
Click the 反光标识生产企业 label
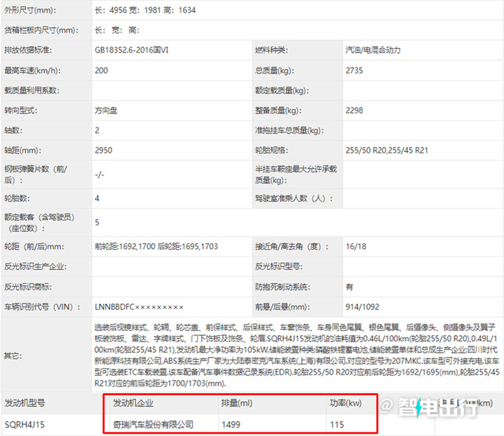click(36, 266)
